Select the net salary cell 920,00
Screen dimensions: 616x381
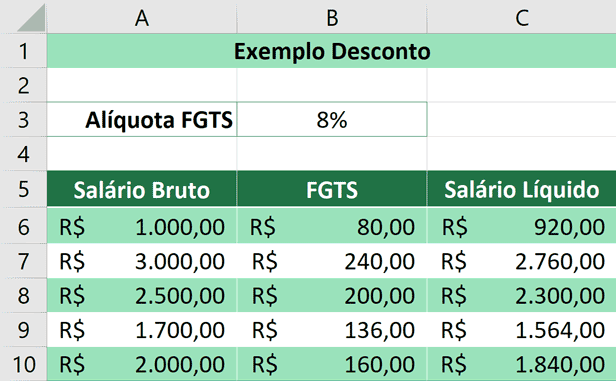(x=522, y=226)
